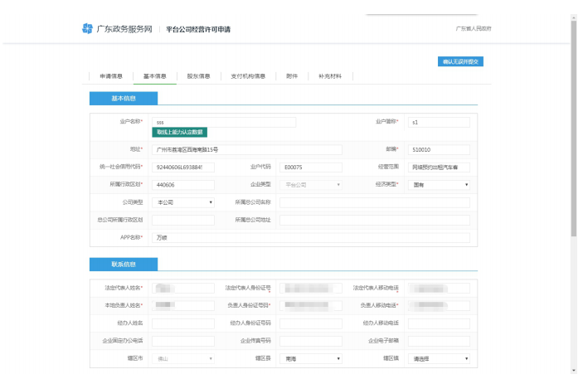The width and height of the screenshot is (588, 379).
Task: Click the 业户名称 input field
Action: (223, 122)
